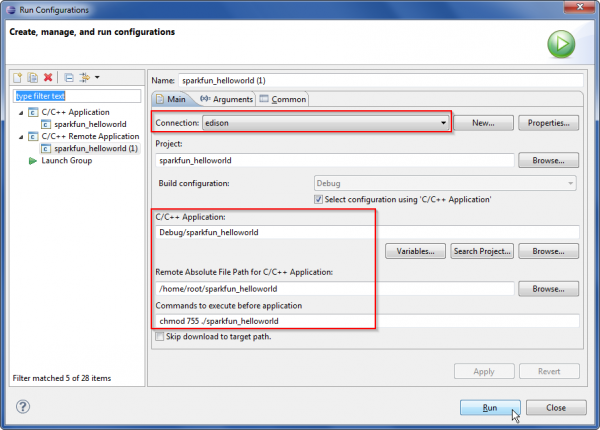The width and height of the screenshot is (600, 430).
Task: Click Browse... beside the Variables and Search Project buttons
Action: [x=548, y=251]
